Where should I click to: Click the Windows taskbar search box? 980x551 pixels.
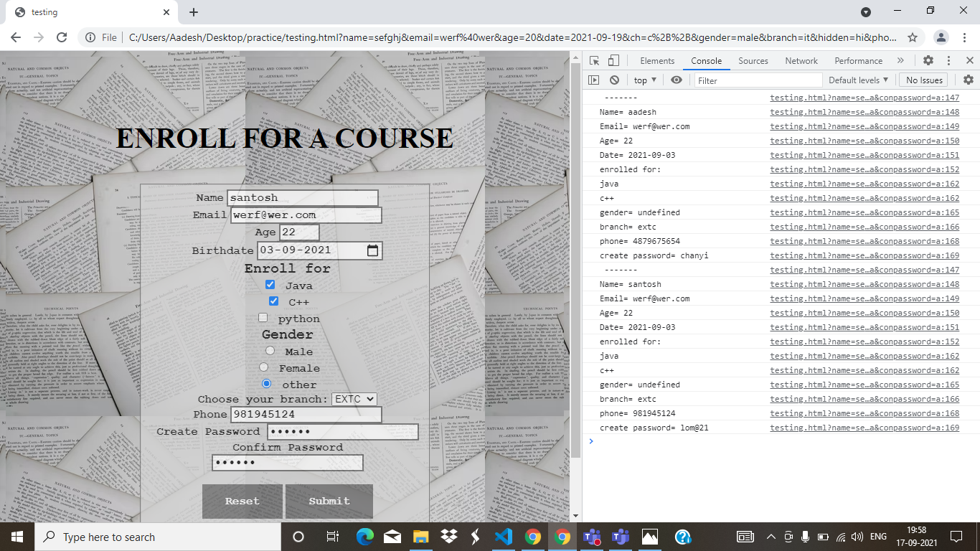coord(158,537)
